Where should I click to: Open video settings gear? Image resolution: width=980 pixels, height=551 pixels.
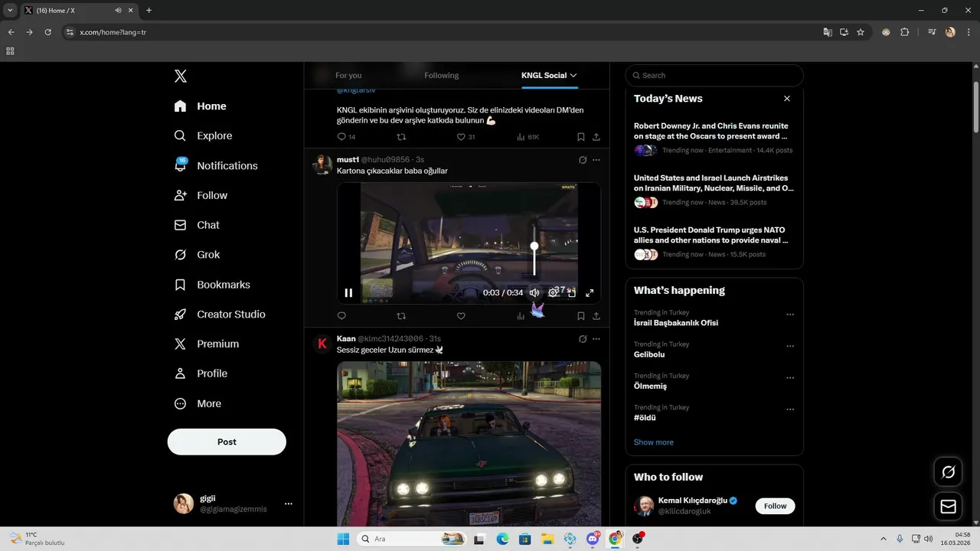[x=553, y=292]
